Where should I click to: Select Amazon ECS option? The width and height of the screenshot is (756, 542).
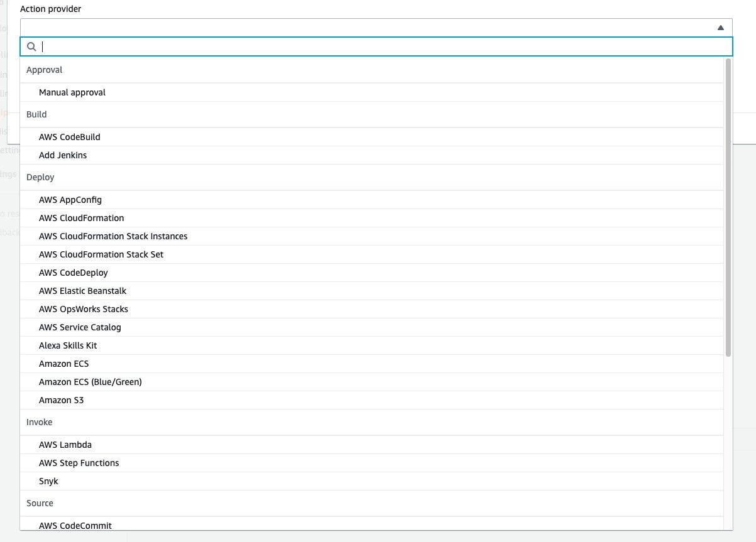(x=372, y=364)
